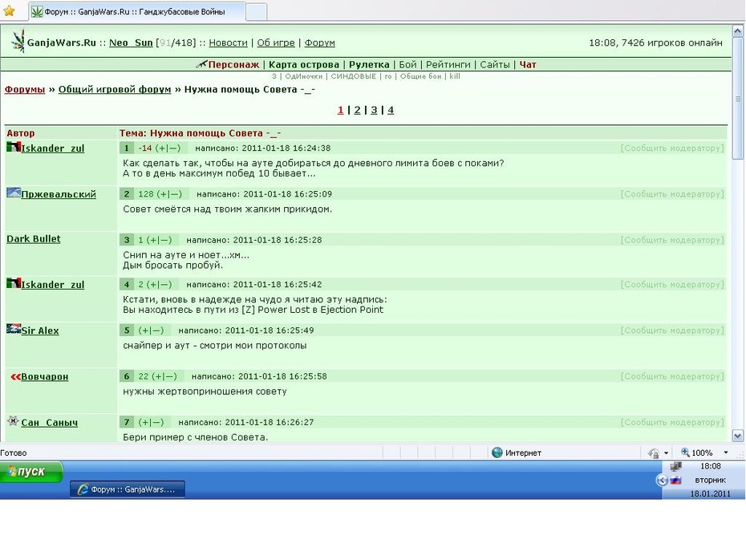Image resolution: width=746 pixels, height=560 pixels.
Task: Open Карта острова in the menu
Action: tap(304, 65)
